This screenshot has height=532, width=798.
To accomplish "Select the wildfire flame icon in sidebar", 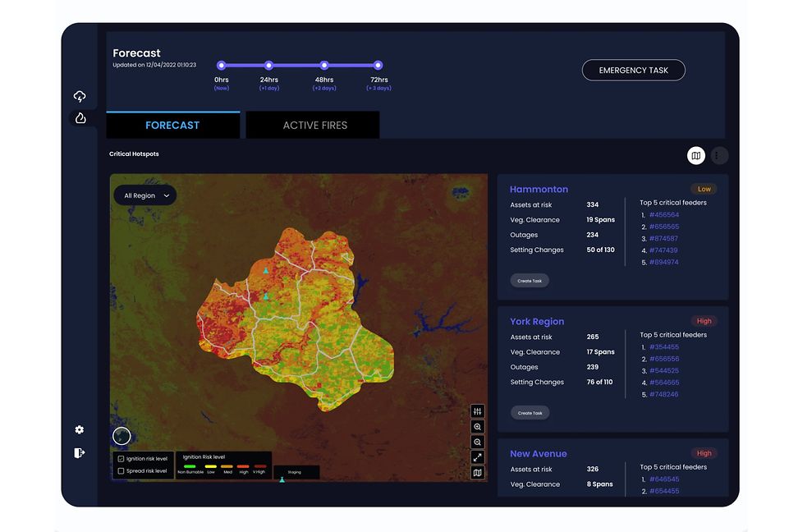I will pyautogui.click(x=80, y=118).
